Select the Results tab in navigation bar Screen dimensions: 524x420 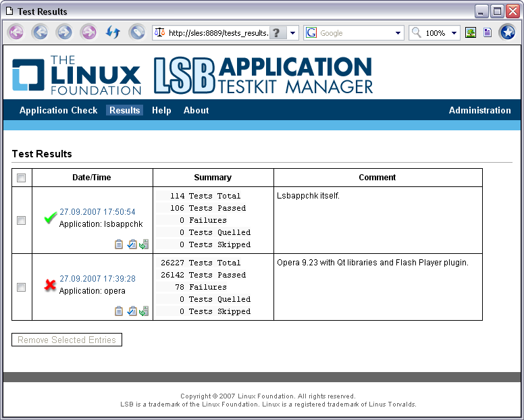click(x=125, y=110)
